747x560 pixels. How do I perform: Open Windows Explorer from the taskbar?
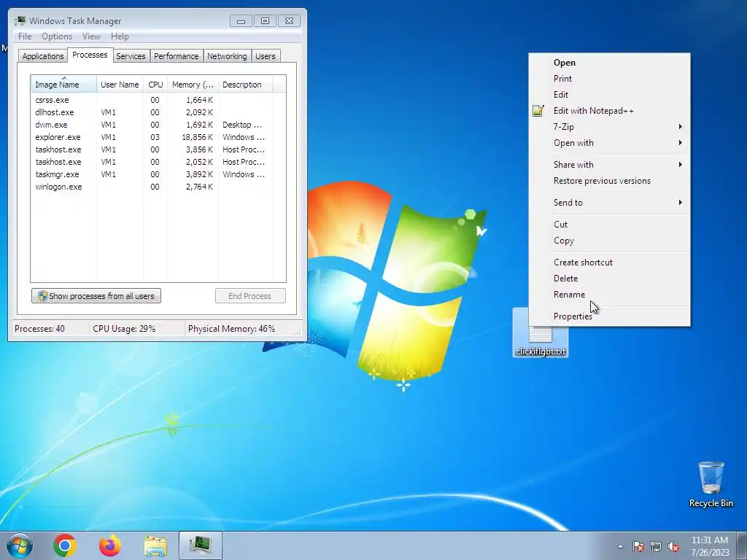click(156, 546)
